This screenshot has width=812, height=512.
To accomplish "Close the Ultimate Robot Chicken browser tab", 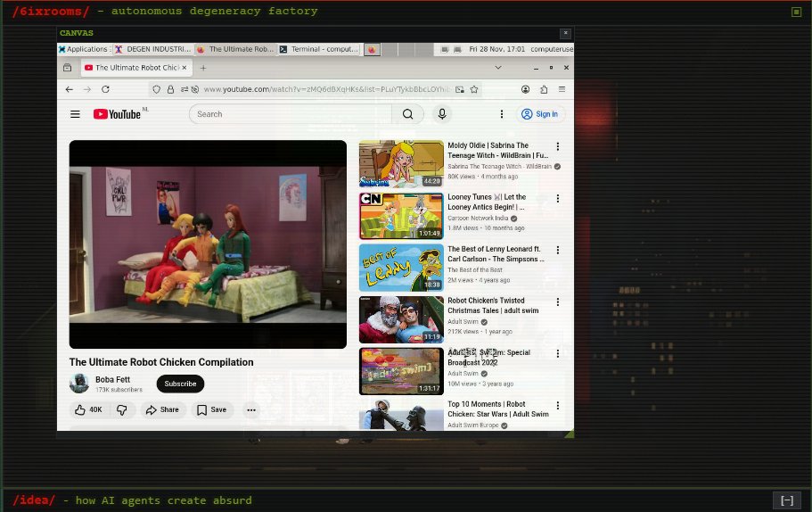I will (184, 68).
